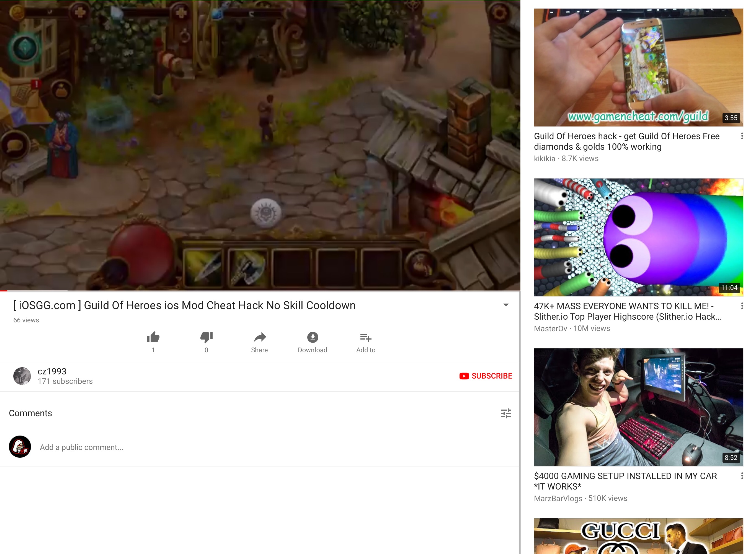The image size is (756, 554).
Task: Expand the video description arrow
Action: 506,305
